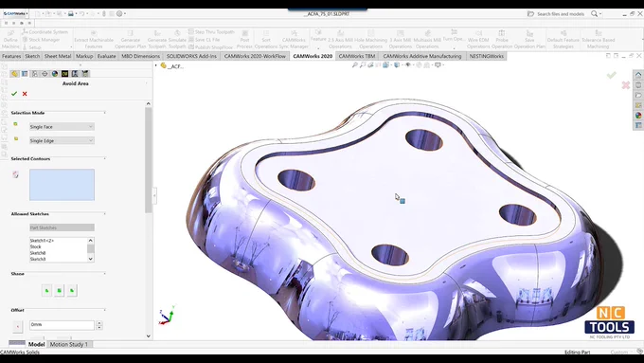Click Coordinate System button
The height and width of the screenshot is (363, 644).
click(45, 31)
